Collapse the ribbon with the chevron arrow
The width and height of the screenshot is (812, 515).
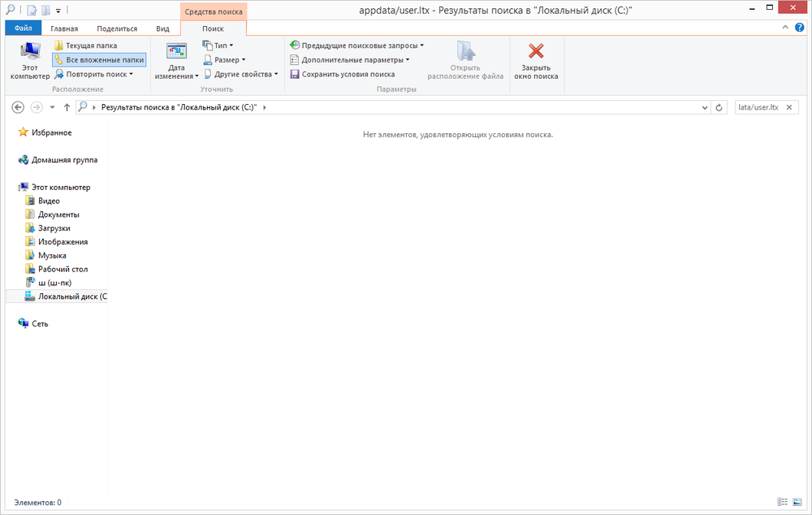coord(784,27)
